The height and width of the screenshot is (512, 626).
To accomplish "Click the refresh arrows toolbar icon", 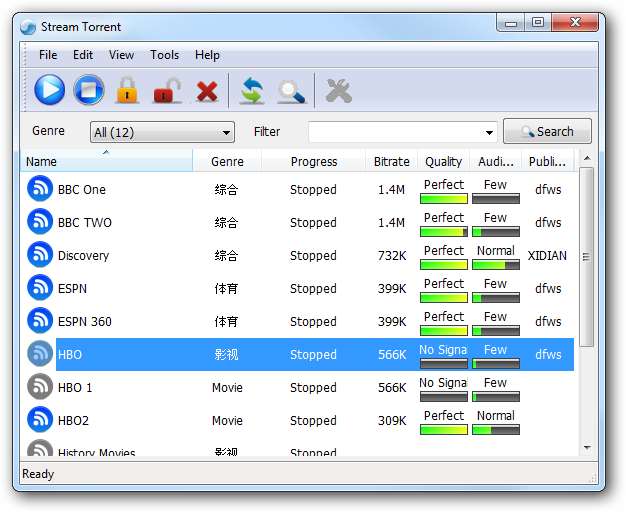I will pyautogui.click(x=251, y=92).
